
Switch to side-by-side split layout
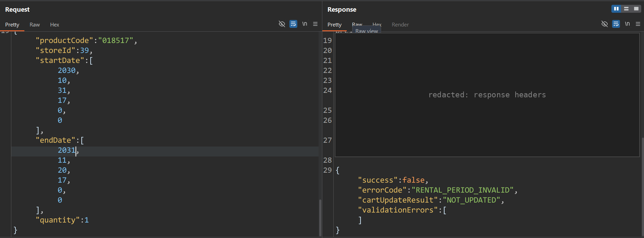(616, 9)
